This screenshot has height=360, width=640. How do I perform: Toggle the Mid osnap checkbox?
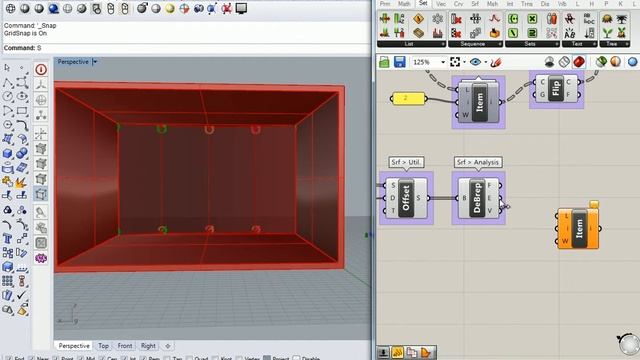(79, 358)
